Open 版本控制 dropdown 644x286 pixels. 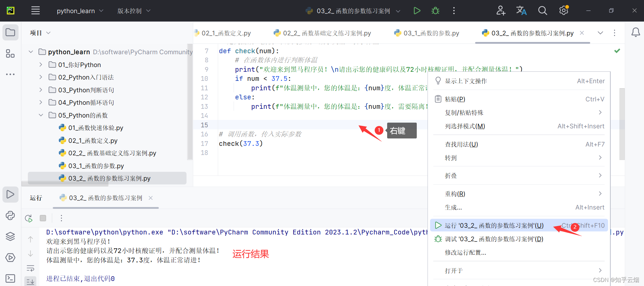click(x=134, y=11)
